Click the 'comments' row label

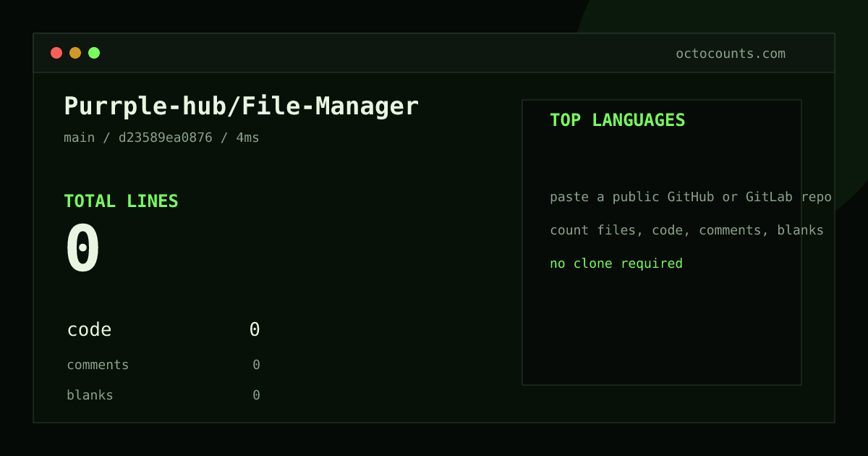pos(98,365)
